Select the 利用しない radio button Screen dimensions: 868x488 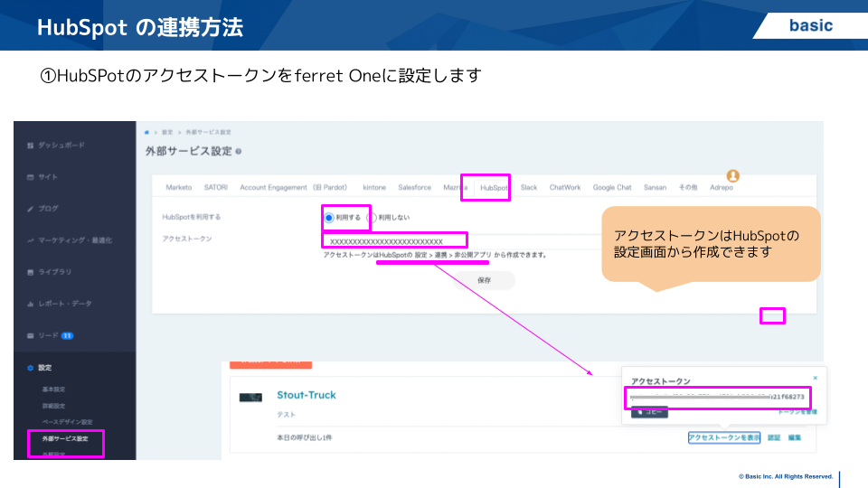372,218
